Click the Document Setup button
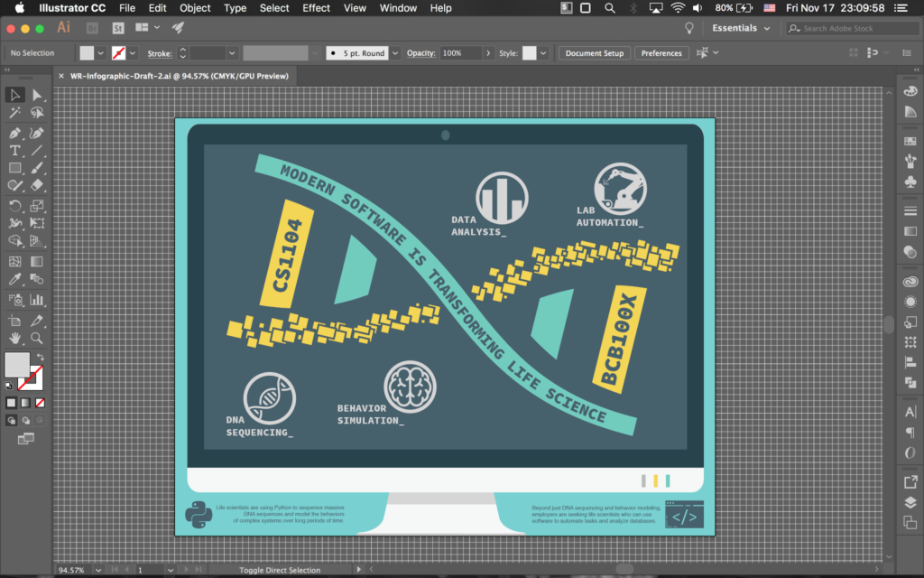 pyautogui.click(x=594, y=53)
